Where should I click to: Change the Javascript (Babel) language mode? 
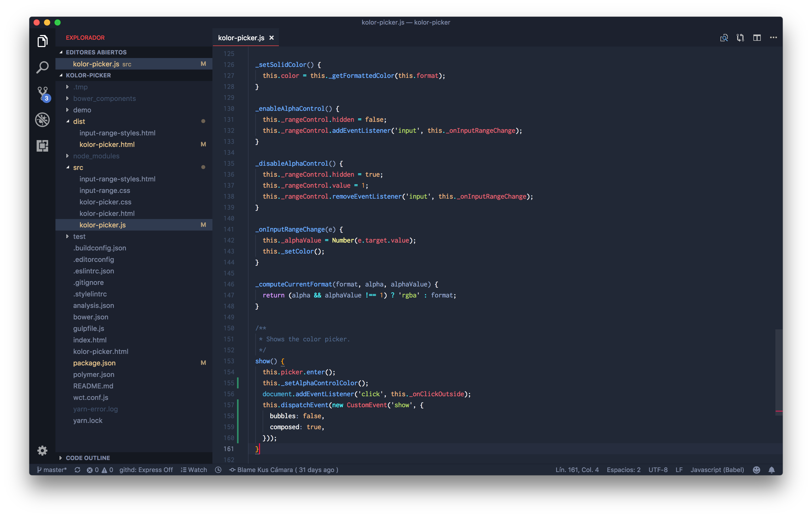click(x=717, y=470)
